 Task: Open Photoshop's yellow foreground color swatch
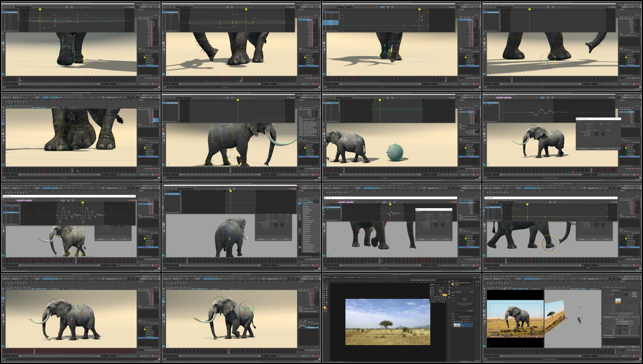click(x=325, y=307)
